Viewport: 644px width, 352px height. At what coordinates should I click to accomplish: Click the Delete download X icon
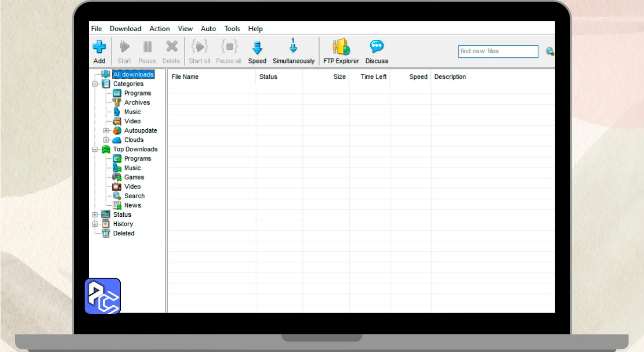pos(172,47)
